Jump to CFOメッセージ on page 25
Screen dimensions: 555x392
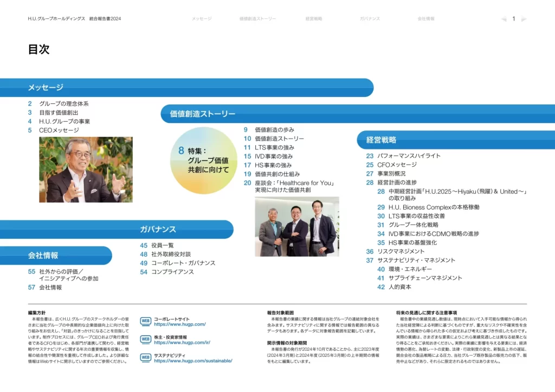[x=397, y=165]
